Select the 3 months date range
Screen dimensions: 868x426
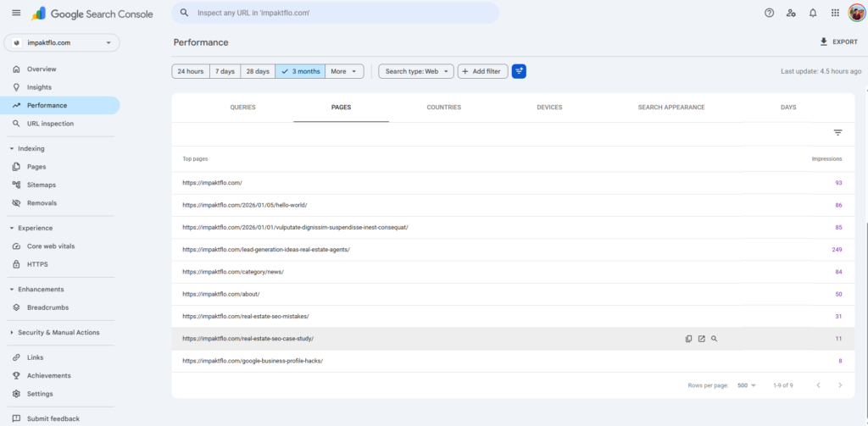300,71
